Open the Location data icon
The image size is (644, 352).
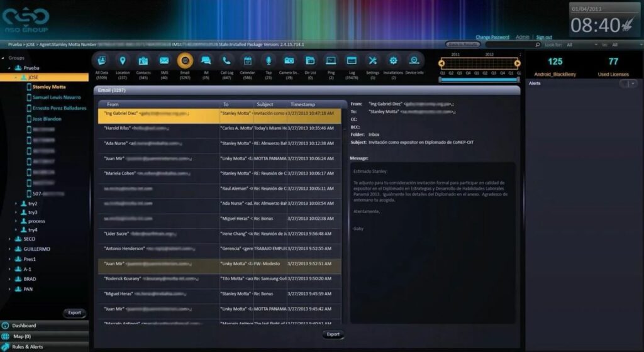pyautogui.click(x=123, y=61)
